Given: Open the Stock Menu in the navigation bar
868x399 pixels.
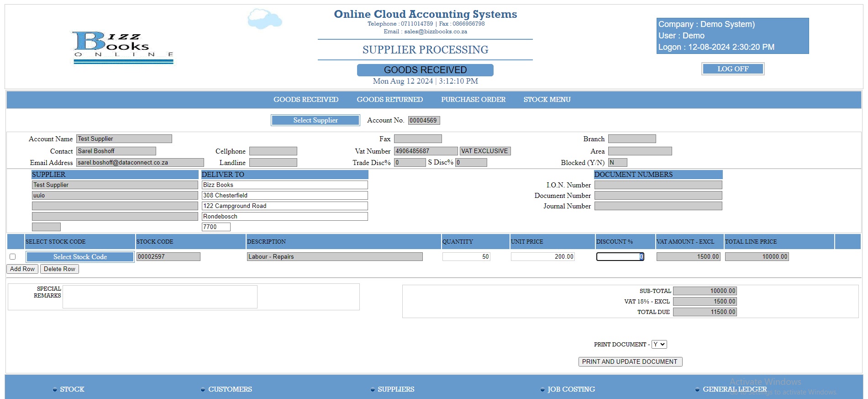Looking at the screenshot, I should pos(547,100).
